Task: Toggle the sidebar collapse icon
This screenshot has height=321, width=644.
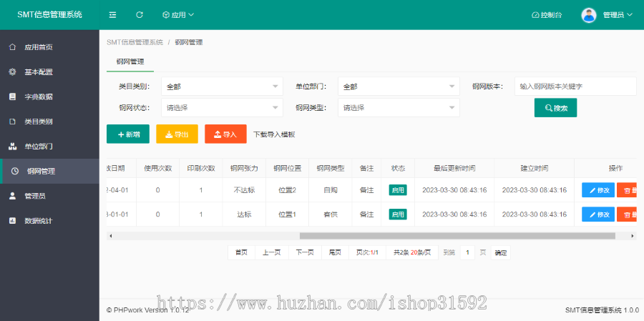Action: pos(112,15)
